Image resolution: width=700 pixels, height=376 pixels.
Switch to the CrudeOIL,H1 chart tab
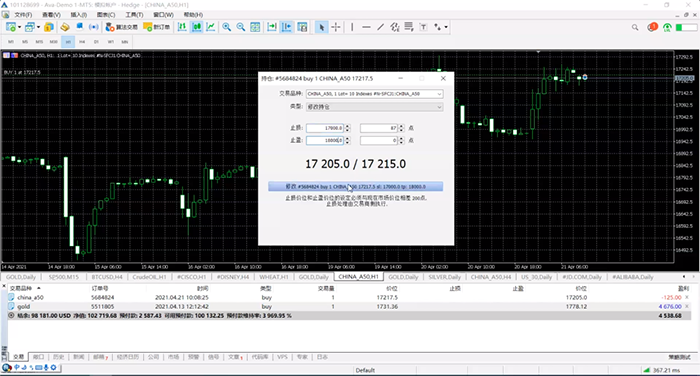pyautogui.click(x=150, y=277)
